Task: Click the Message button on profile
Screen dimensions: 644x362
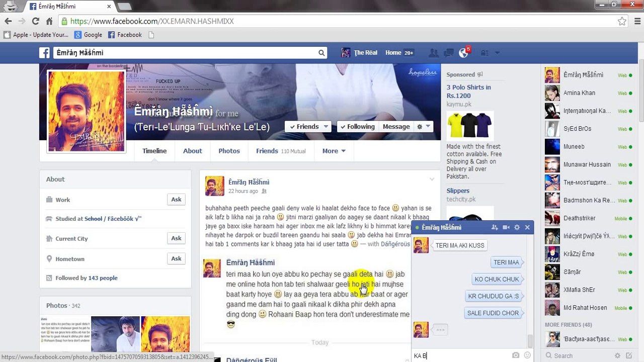Action: pos(396,127)
